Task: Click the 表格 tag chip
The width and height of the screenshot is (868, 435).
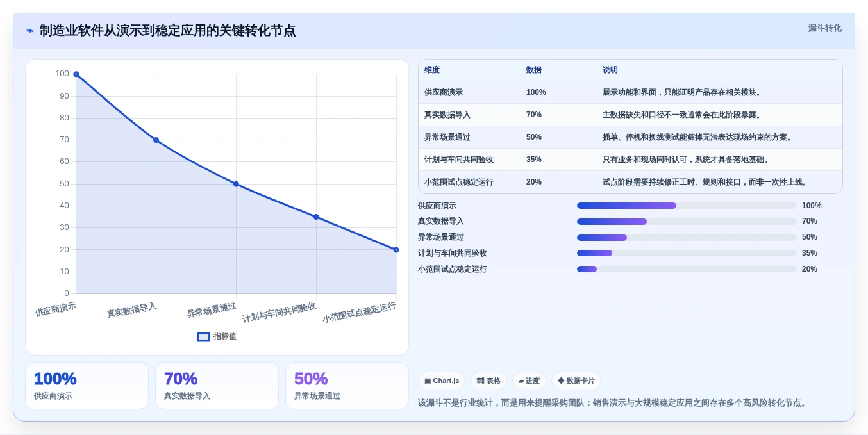Action: point(488,381)
